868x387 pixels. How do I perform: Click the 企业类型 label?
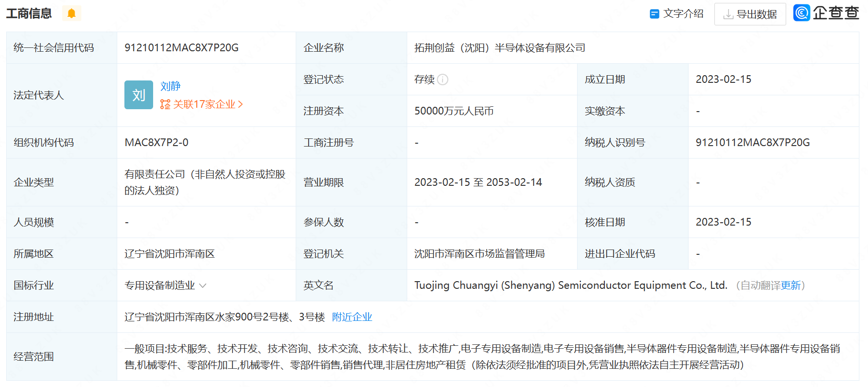(x=33, y=182)
